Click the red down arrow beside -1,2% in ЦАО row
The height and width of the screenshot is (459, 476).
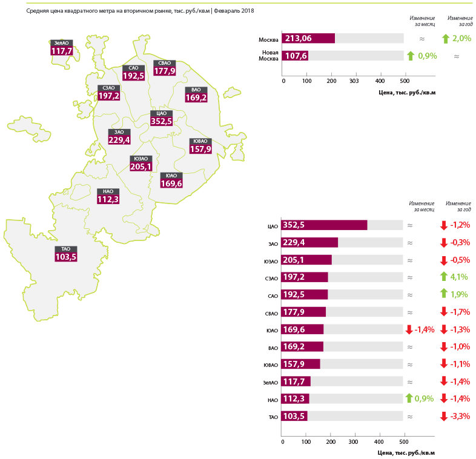pyautogui.click(x=444, y=225)
